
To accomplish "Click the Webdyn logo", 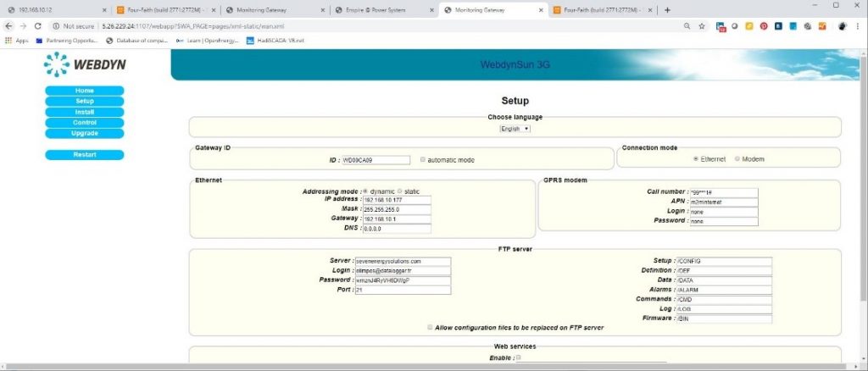I will pos(85,64).
